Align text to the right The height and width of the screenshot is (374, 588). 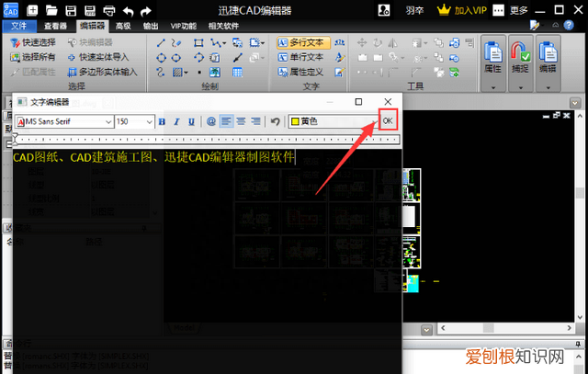(x=255, y=121)
